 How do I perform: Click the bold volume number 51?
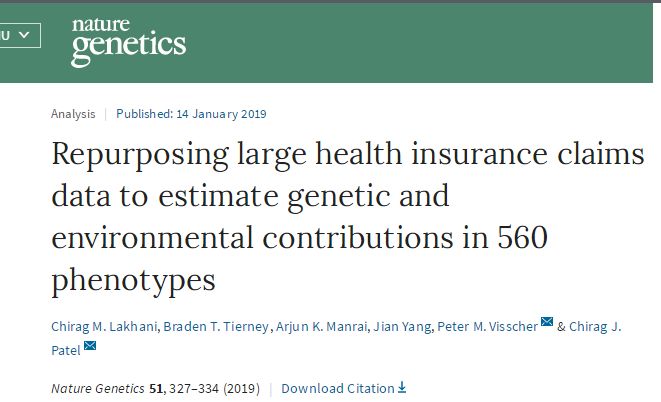click(x=156, y=388)
